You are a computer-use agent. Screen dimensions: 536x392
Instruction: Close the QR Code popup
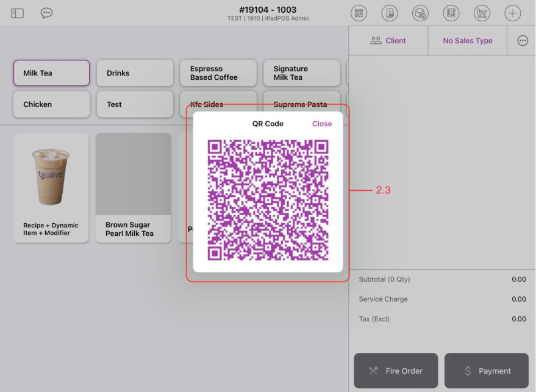pyautogui.click(x=321, y=124)
